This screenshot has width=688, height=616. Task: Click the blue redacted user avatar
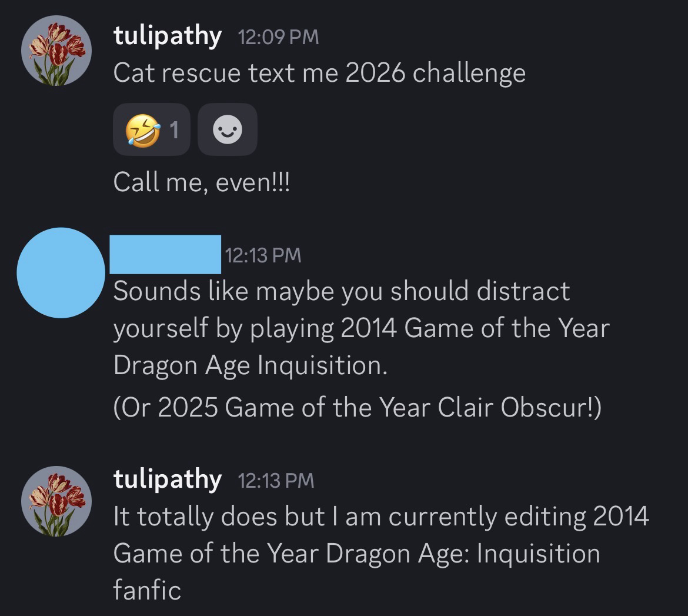click(62, 273)
